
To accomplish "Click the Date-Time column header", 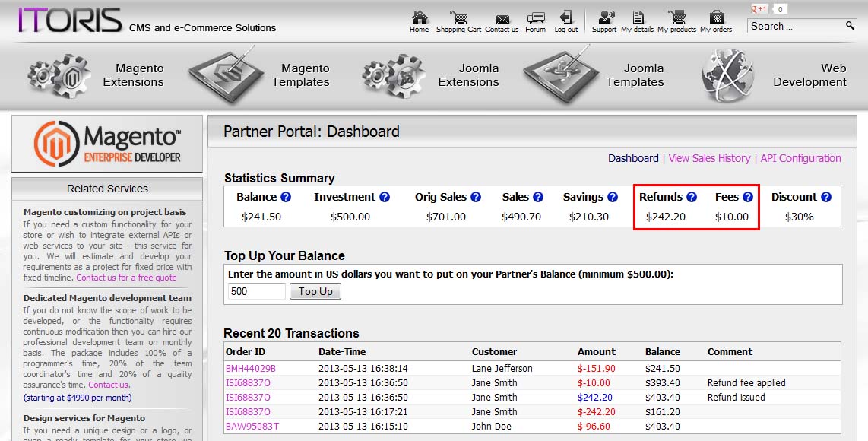I will 342,352.
